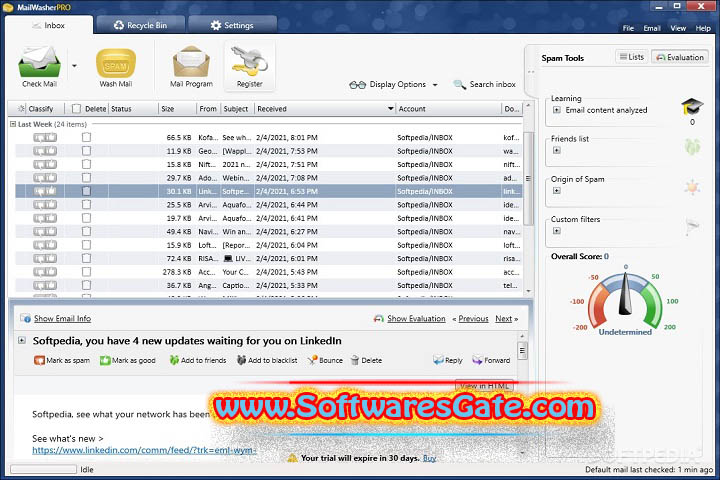720x480 pixels.
Task: Open the Display Options dropdown
Action: [x=394, y=85]
